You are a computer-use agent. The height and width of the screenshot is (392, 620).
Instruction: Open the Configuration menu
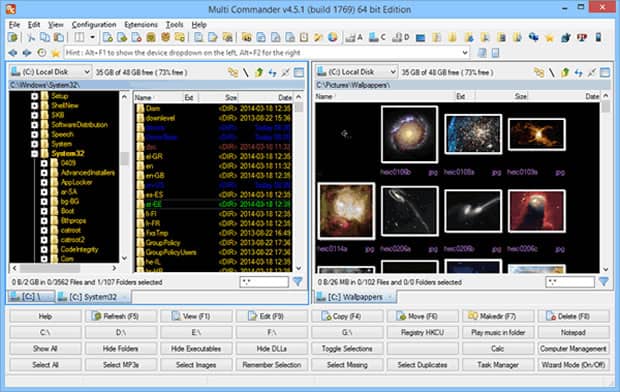click(x=94, y=25)
